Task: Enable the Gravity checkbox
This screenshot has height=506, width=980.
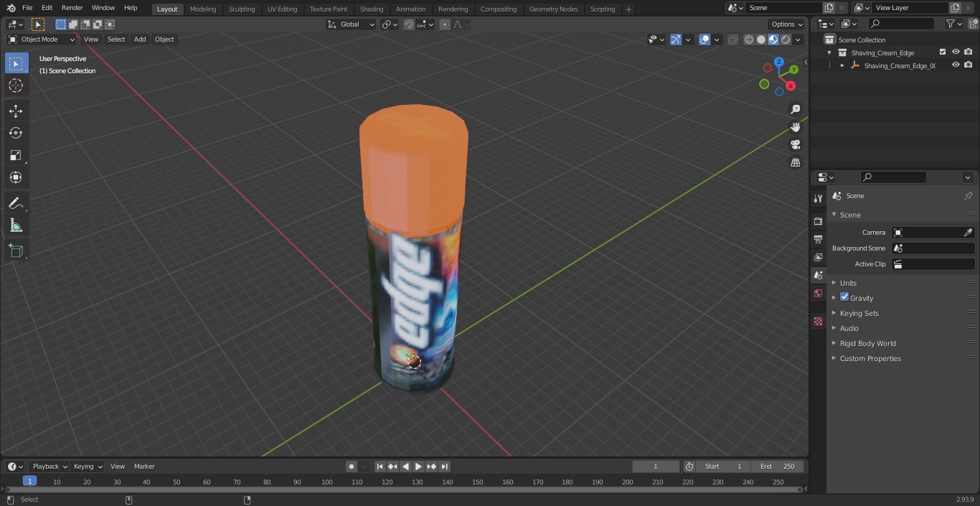Action: (844, 297)
